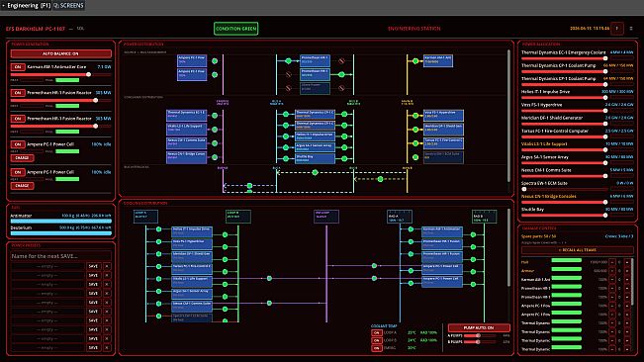Click the green breaker node for Karman AM-1 source on yellow bus
644x362 pixels.
415,61
